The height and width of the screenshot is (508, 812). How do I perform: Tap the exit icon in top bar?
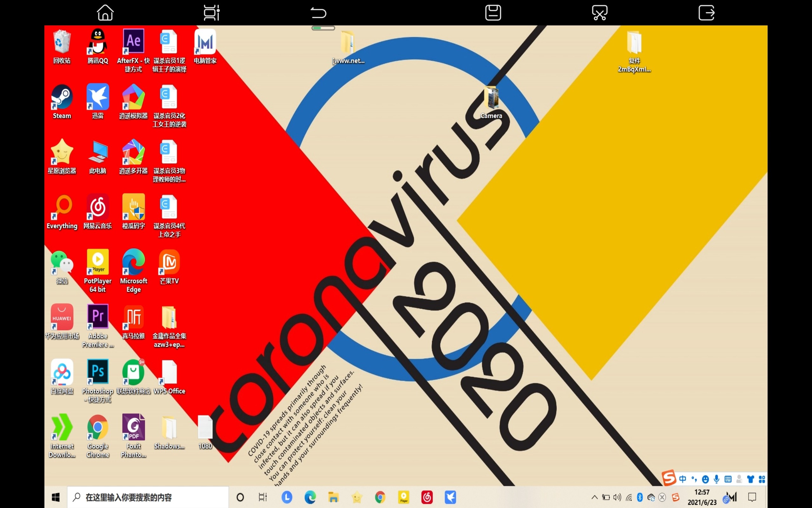point(706,13)
